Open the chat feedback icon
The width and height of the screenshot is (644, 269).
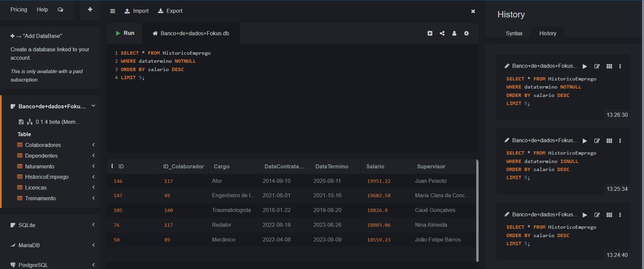coord(60,10)
